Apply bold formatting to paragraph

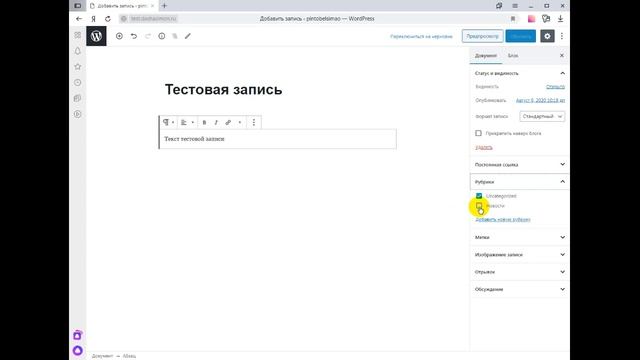pos(204,122)
